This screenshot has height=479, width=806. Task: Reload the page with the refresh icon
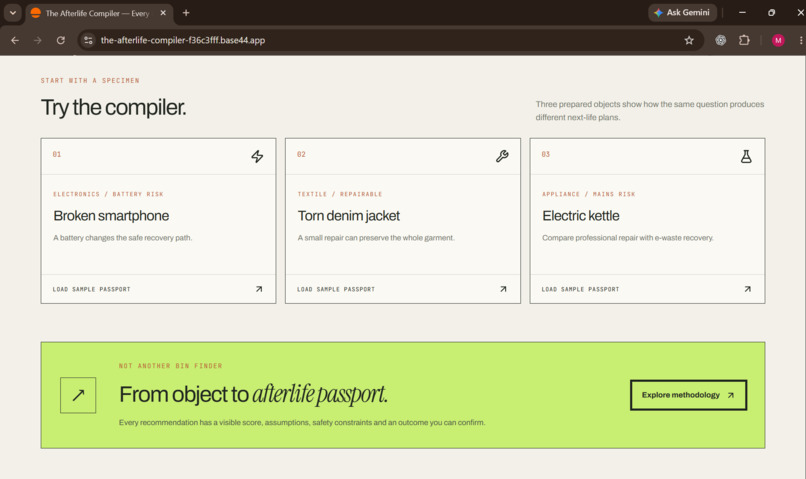(x=61, y=40)
